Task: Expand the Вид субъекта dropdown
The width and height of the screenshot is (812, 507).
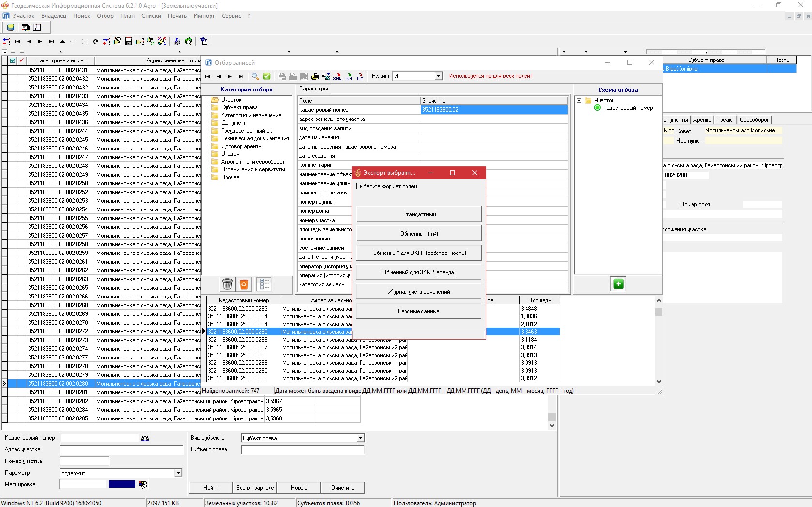Action: tap(360, 438)
